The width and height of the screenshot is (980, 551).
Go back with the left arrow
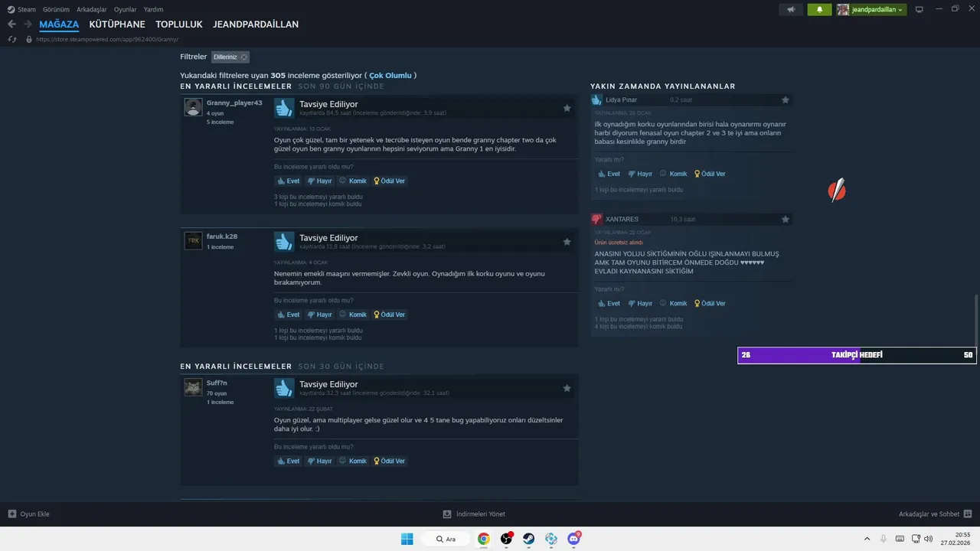11,24
